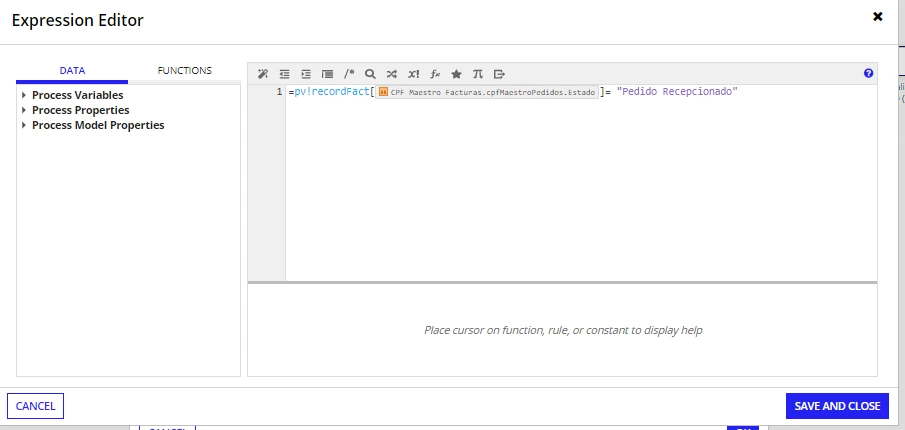Click line number 1 in the gutter
The height and width of the screenshot is (430, 905).
(279, 92)
